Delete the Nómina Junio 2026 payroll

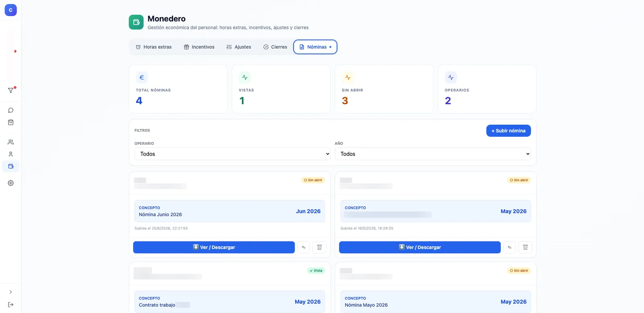[320, 247]
